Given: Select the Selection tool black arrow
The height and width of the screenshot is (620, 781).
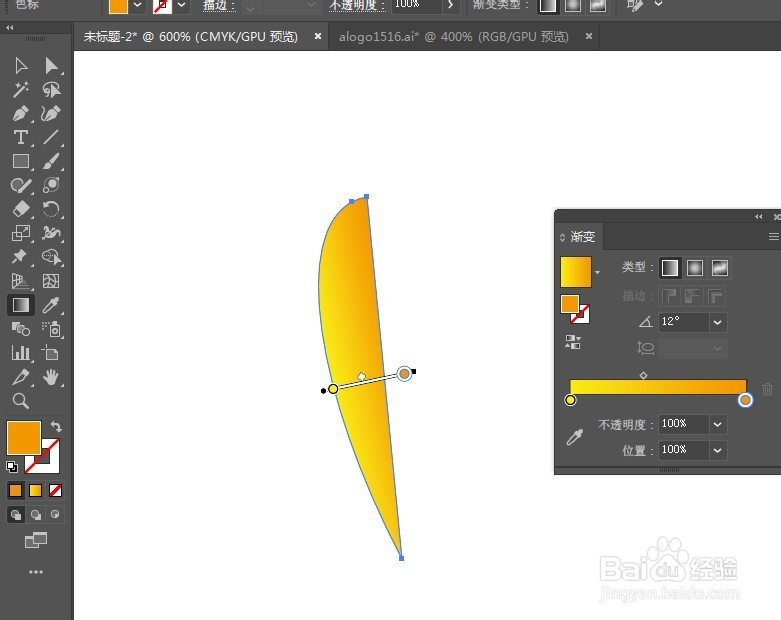Looking at the screenshot, I should click(x=21, y=66).
